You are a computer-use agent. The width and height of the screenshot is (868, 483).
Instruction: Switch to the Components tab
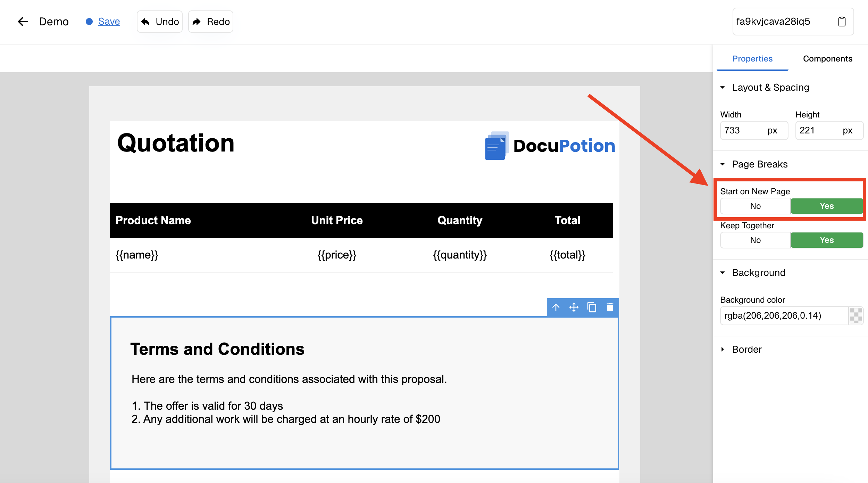(x=827, y=59)
